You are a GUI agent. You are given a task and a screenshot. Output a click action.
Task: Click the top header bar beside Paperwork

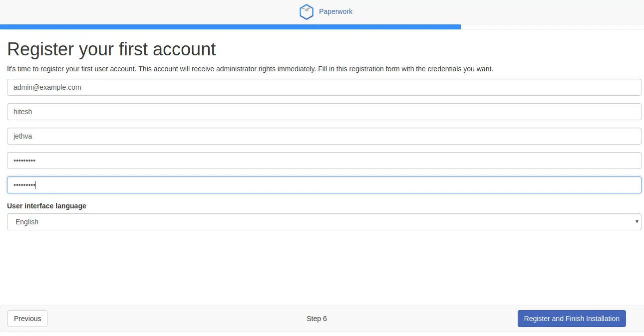(474, 12)
